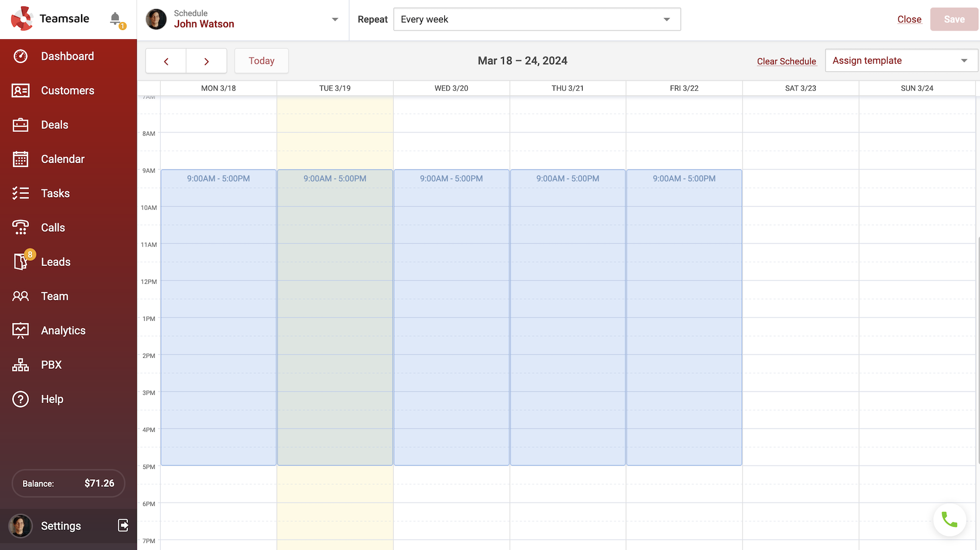
Task: Click the notification bell icon
Action: tap(115, 19)
